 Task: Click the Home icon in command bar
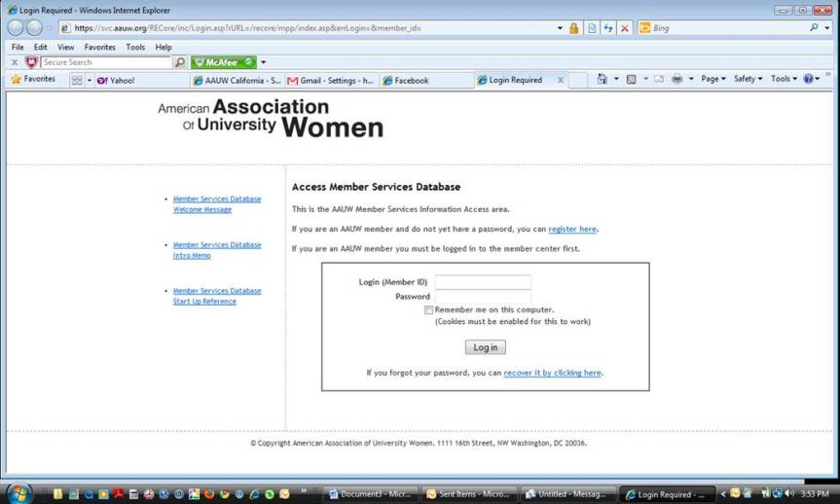pyautogui.click(x=603, y=80)
